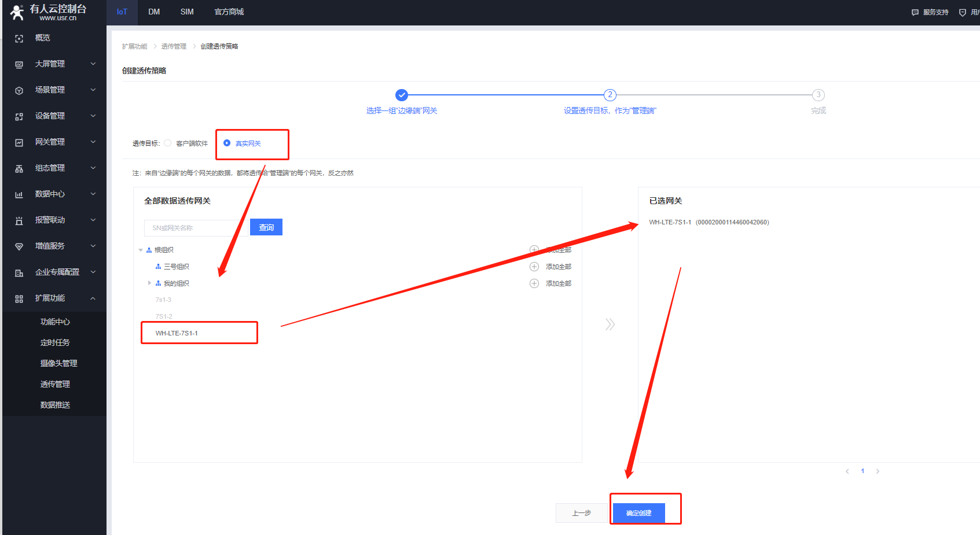Click the 确定创建 confirm button
The image size is (980, 535).
click(639, 512)
